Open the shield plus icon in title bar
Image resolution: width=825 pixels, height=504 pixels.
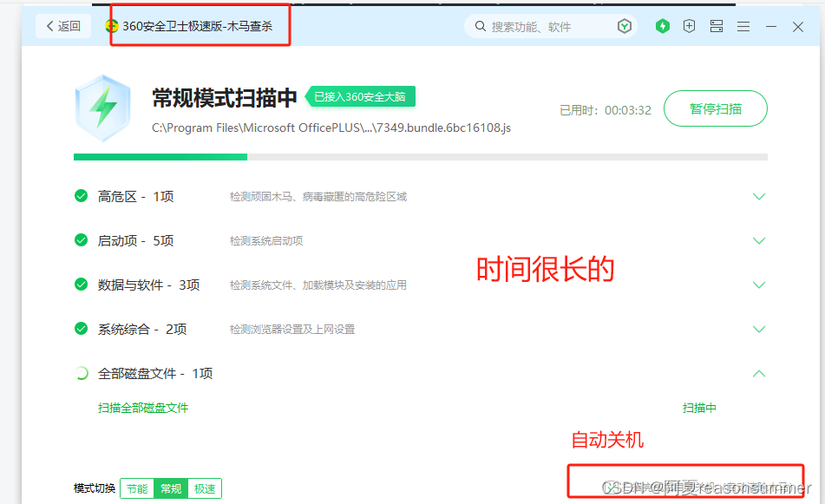pos(690,26)
